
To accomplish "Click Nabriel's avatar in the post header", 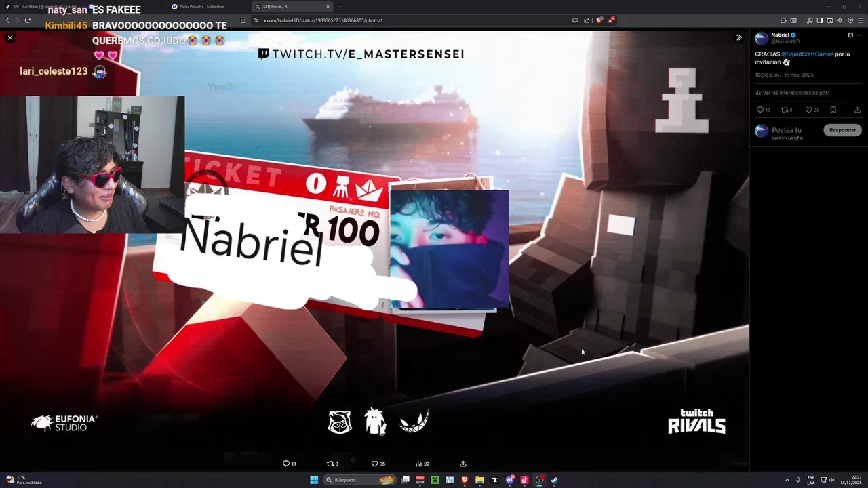I will click(762, 38).
